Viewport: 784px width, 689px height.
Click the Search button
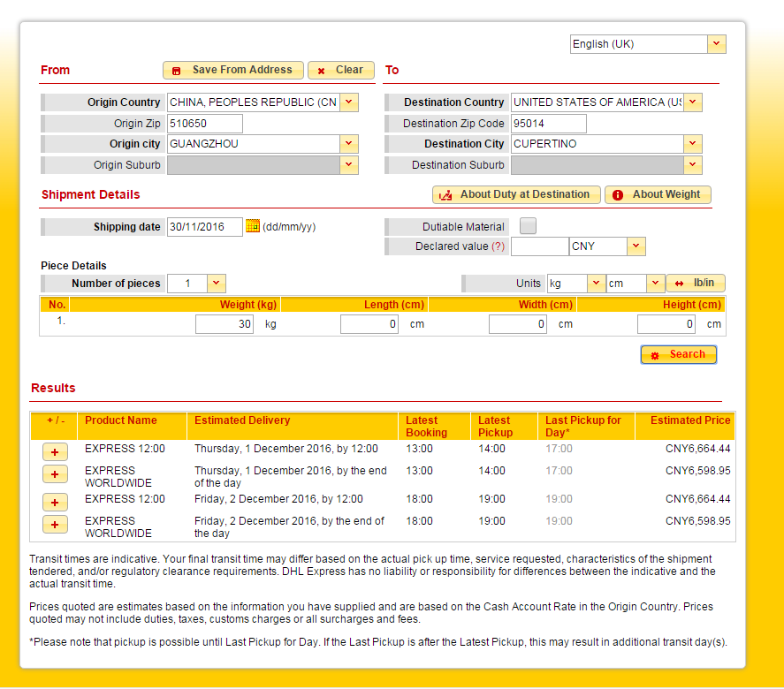click(679, 354)
